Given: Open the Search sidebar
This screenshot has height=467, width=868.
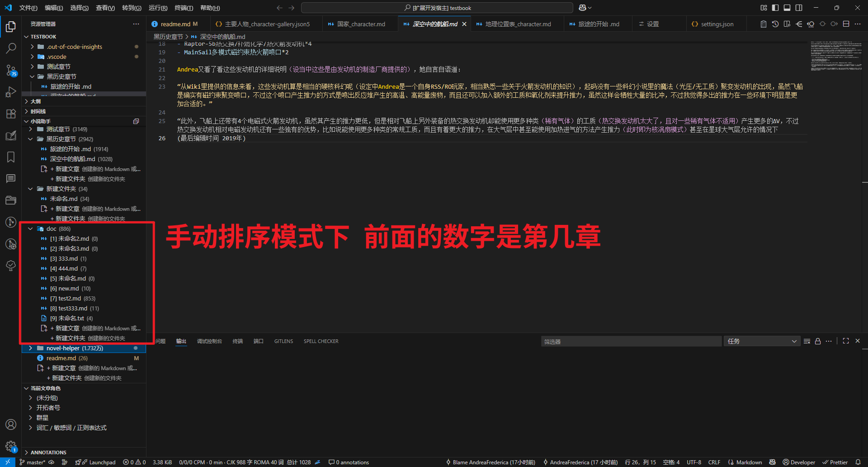Looking at the screenshot, I should (x=11, y=48).
